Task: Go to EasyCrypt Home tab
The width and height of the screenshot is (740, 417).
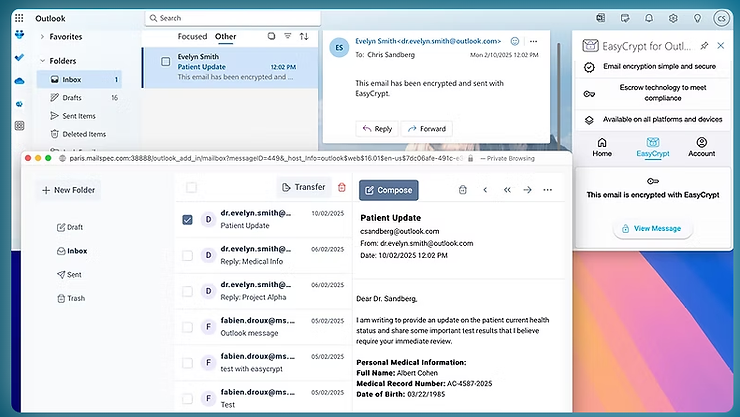Action: tap(602, 147)
